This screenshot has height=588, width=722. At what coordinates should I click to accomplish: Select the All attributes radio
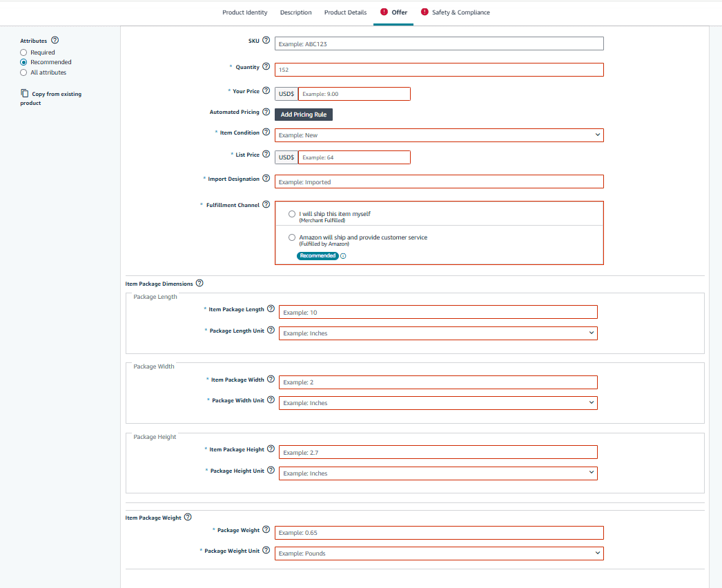pyautogui.click(x=23, y=72)
